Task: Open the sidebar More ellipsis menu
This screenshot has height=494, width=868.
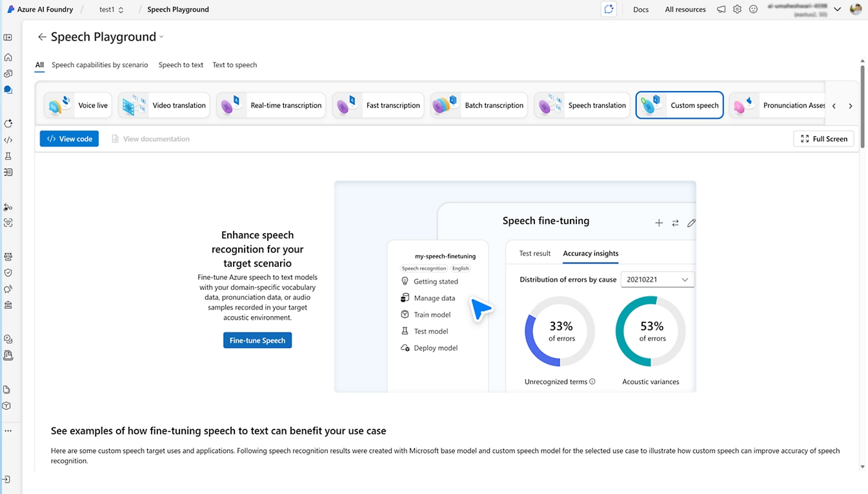Action: coord(8,431)
